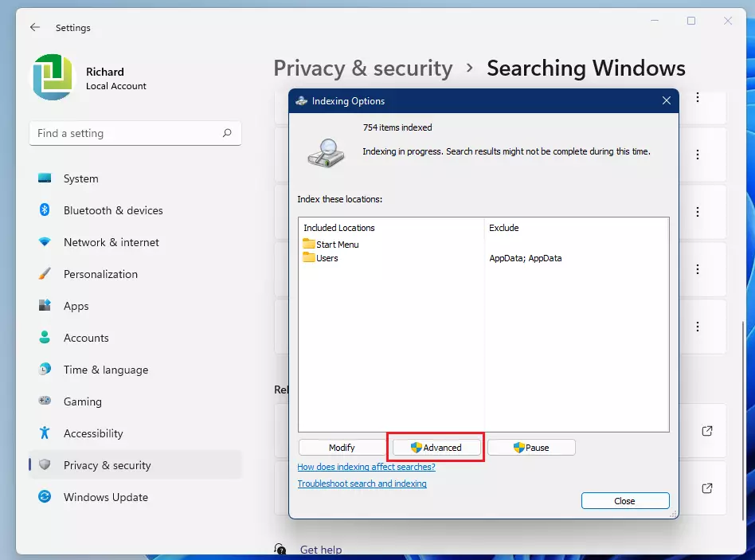Viewport: 755px width, 560px height.
Task: Click the Get help headset icon
Action: (280, 549)
